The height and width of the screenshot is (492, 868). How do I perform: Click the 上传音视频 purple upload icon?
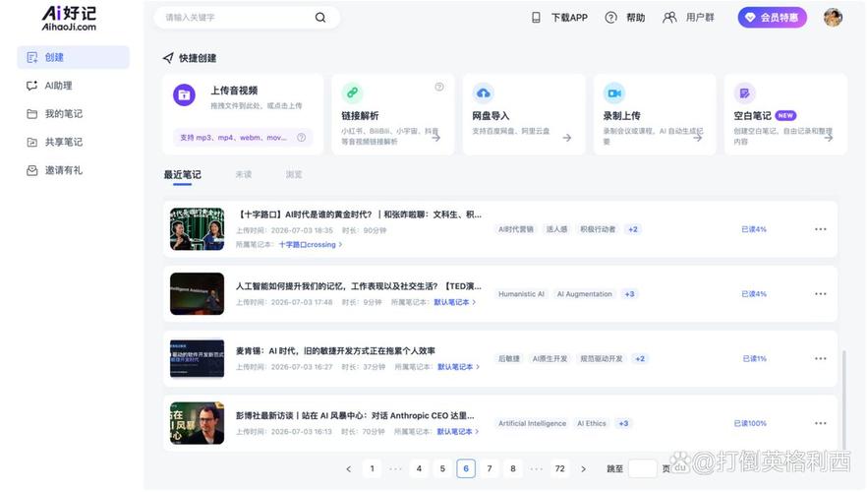[185, 94]
